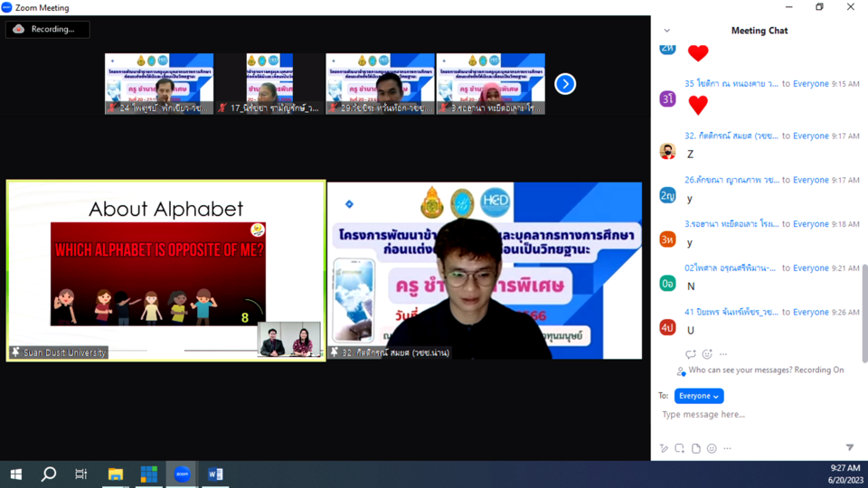
Task: Show next page of video thumbnails
Action: (x=565, y=84)
